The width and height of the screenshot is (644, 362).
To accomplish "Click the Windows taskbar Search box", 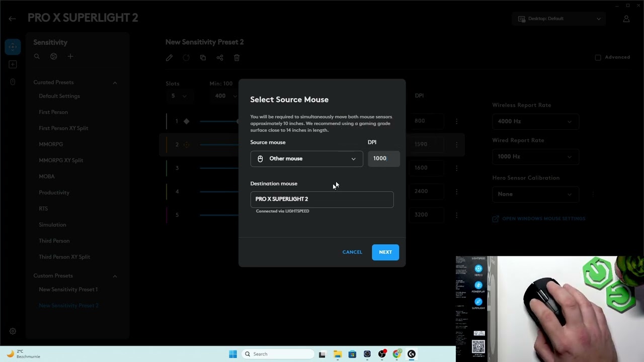I will click(x=278, y=354).
